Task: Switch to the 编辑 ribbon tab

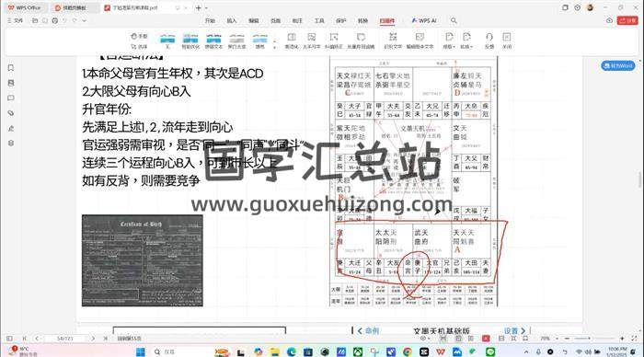Action: click(x=253, y=20)
